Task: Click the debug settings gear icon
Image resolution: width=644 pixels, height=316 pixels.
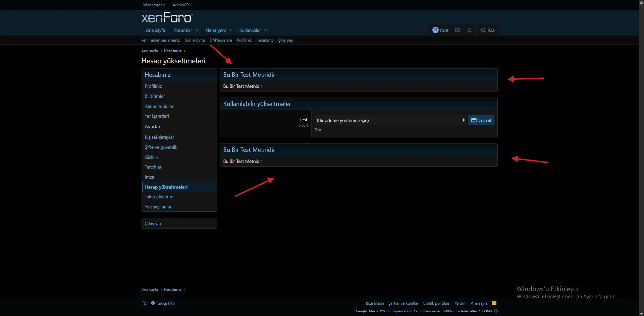Action: pos(496,311)
